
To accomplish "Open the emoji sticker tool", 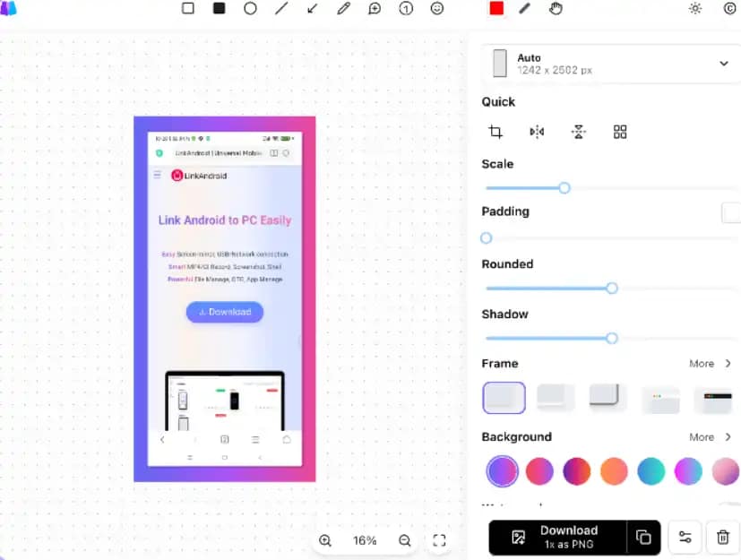I will tap(437, 8).
